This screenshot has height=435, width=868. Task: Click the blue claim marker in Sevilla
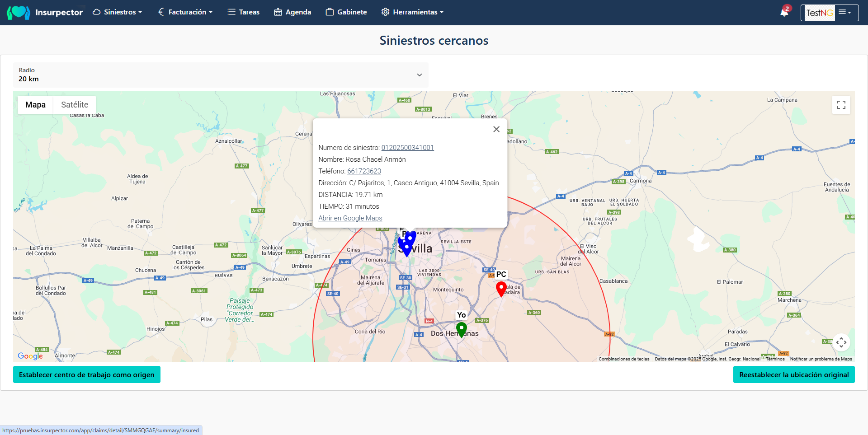(407, 248)
